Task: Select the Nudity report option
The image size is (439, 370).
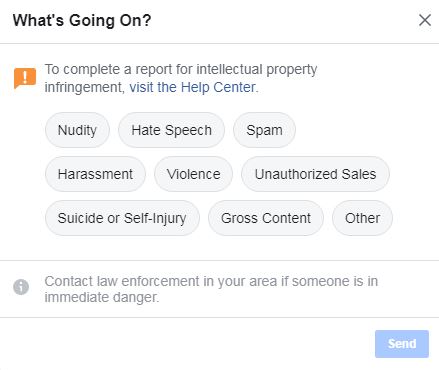Action: pos(77,130)
